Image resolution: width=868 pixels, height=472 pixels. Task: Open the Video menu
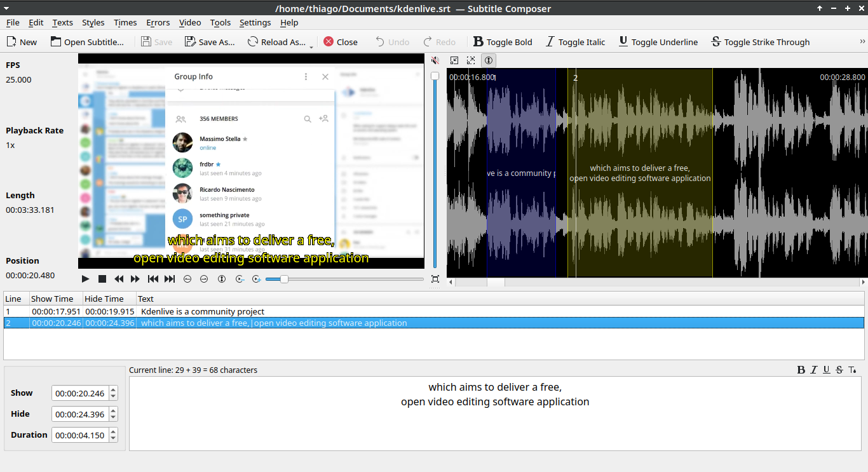click(x=190, y=22)
